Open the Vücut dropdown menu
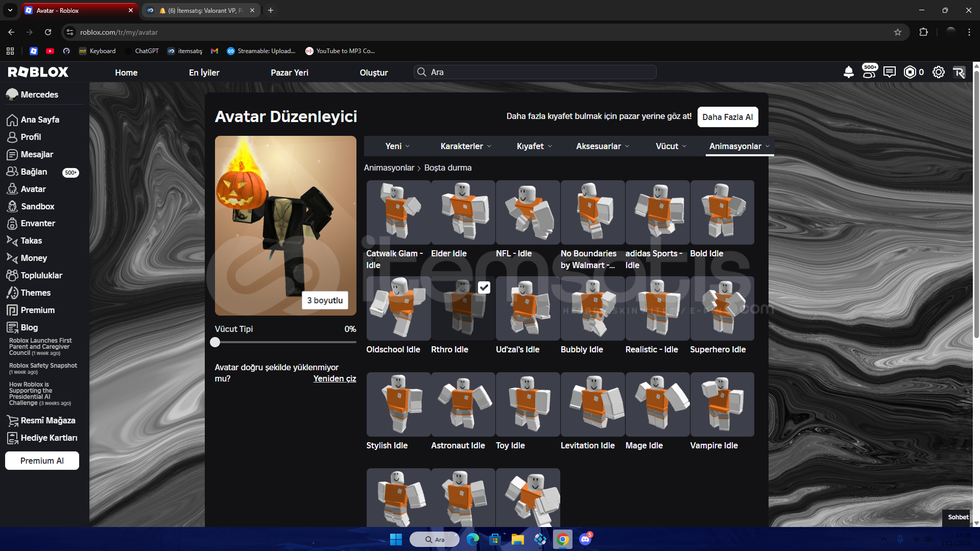The width and height of the screenshot is (980, 551). (x=671, y=146)
